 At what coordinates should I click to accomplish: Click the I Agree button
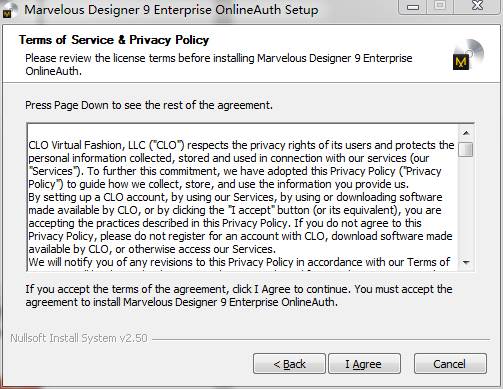(364, 364)
